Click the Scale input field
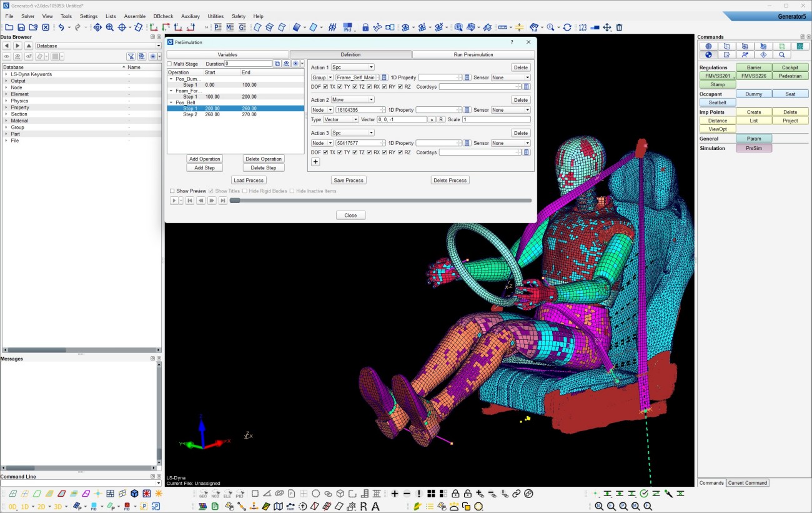 (x=496, y=119)
